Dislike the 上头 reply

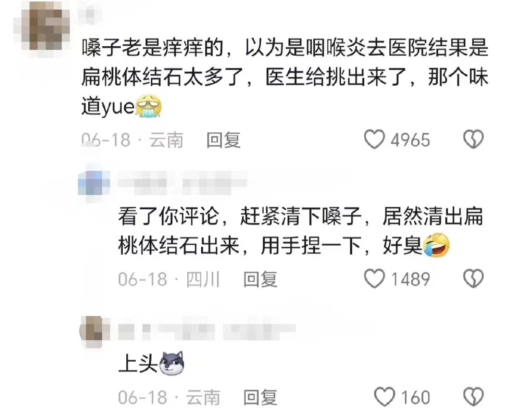click(x=473, y=397)
